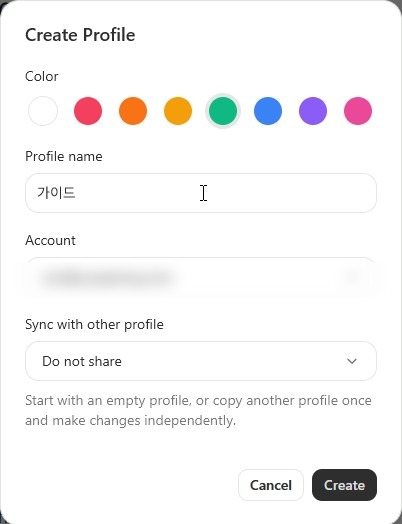Click the Profile name label
Viewport: 402px width, 524px height.
64,156
